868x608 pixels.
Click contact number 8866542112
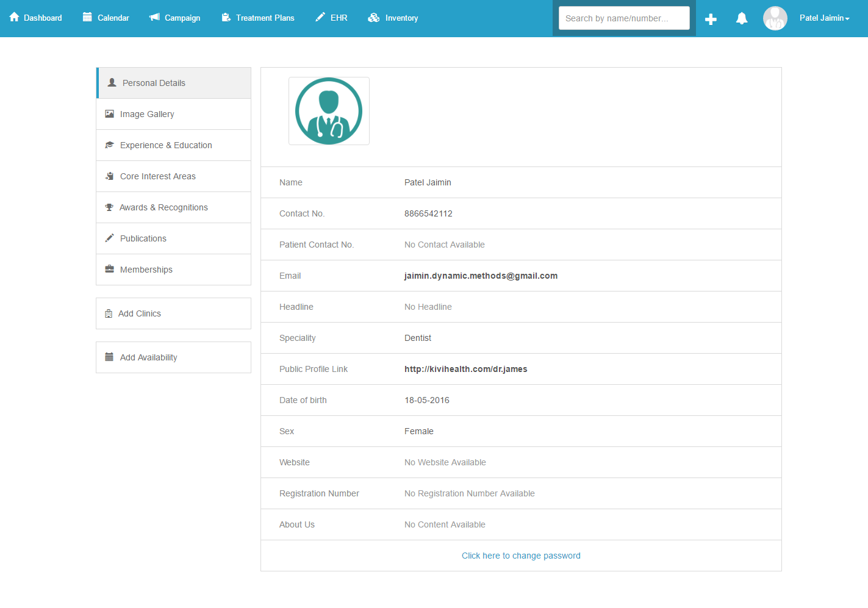[x=428, y=213]
